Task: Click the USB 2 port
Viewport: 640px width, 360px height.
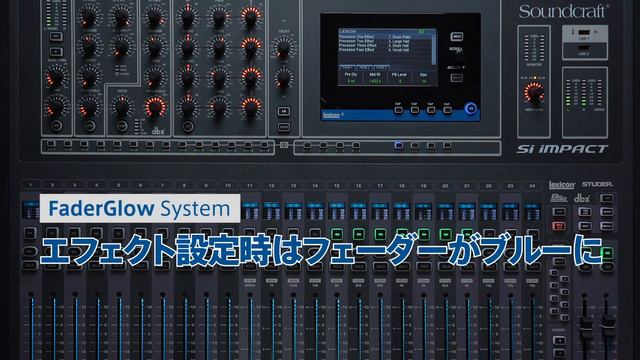Action: (x=584, y=48)
